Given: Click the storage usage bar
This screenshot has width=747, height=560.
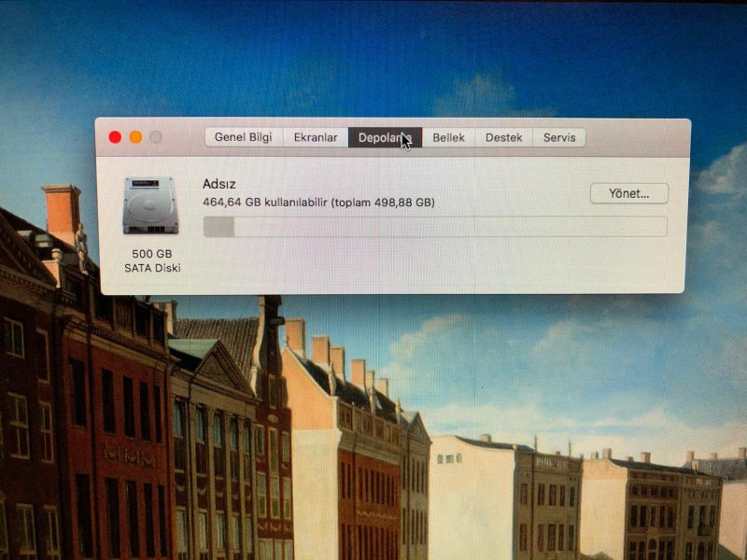Looking at the screenshot, I should 435,227.
